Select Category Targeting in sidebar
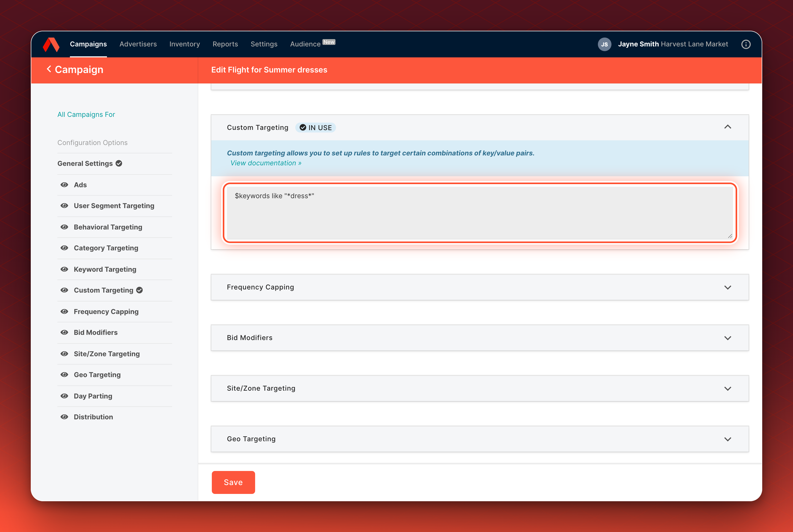793x532 pixels. click(x=106, y=248)
